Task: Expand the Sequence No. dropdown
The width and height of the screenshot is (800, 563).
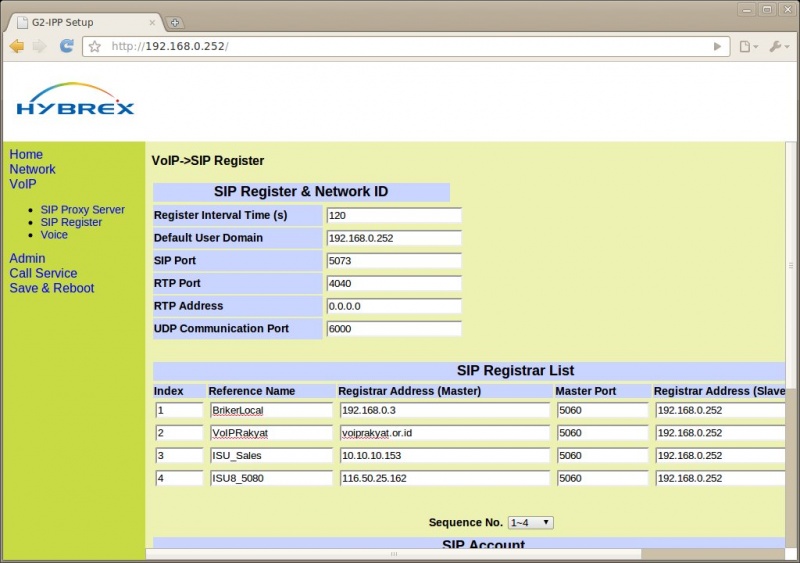Action: 530,522
